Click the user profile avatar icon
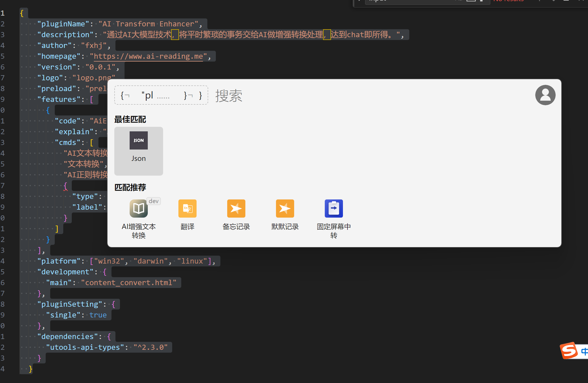 [x=545, y=95]
